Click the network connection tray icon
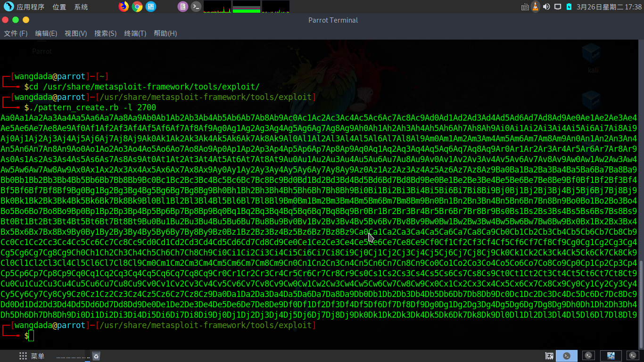 (558, 7)
